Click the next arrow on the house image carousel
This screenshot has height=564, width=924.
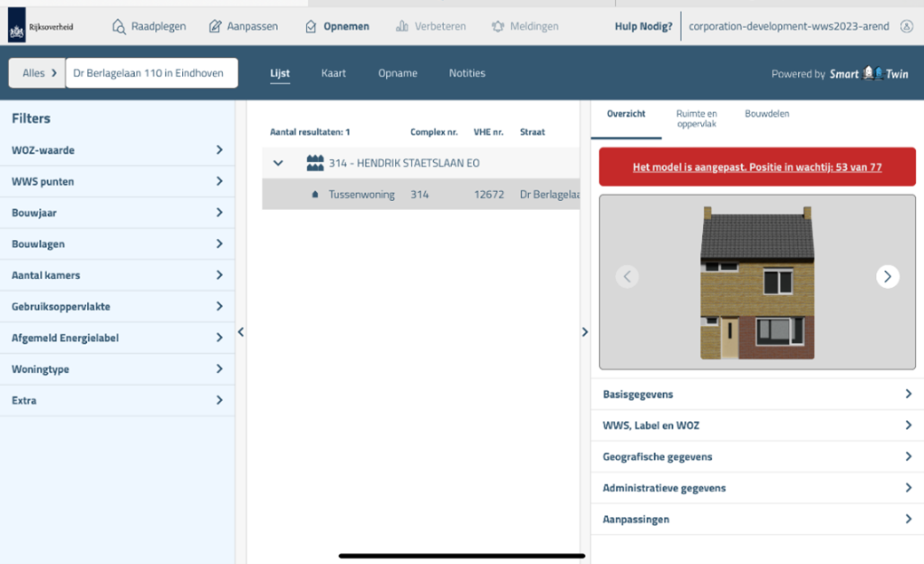[887, 276]
